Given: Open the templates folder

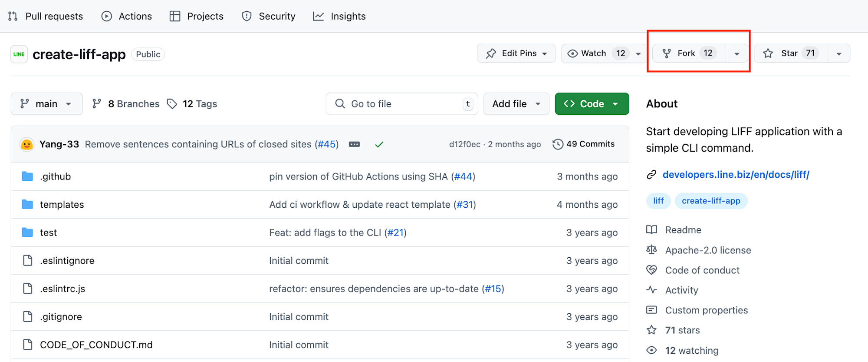Looking at the screenshot, I should click(62, 205).
